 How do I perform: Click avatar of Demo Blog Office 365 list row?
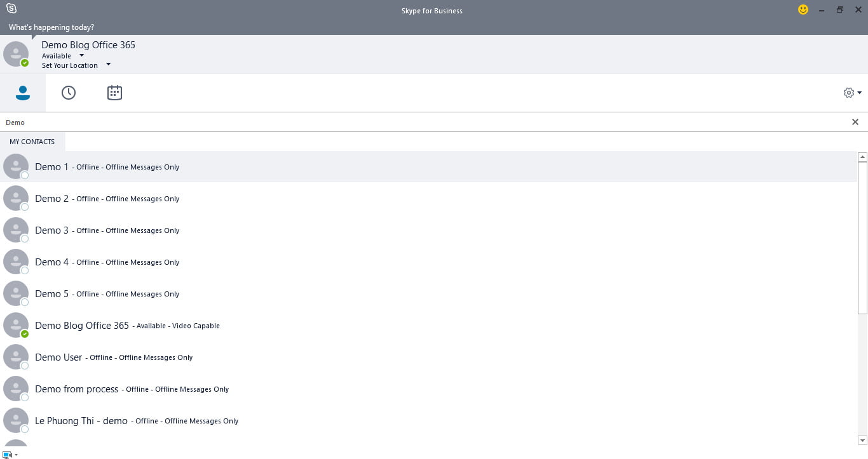point(16,325)
